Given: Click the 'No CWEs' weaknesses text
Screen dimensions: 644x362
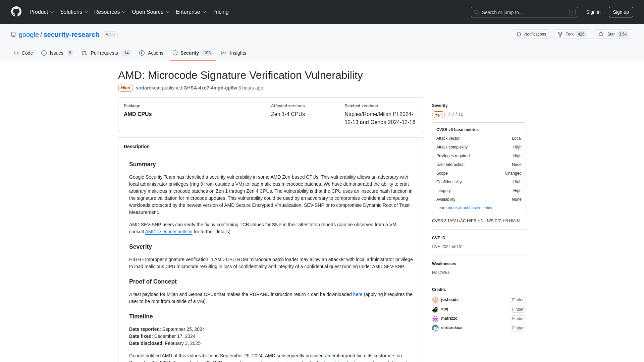Looking at the screenshot, I should tap(441, 273).
